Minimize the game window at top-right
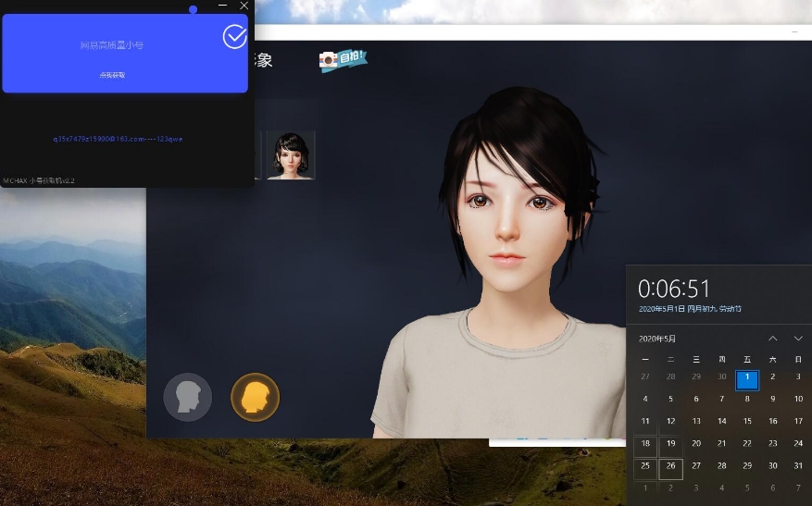The height and width of the screenshot is (506, 812). click(x=795, y=32)
